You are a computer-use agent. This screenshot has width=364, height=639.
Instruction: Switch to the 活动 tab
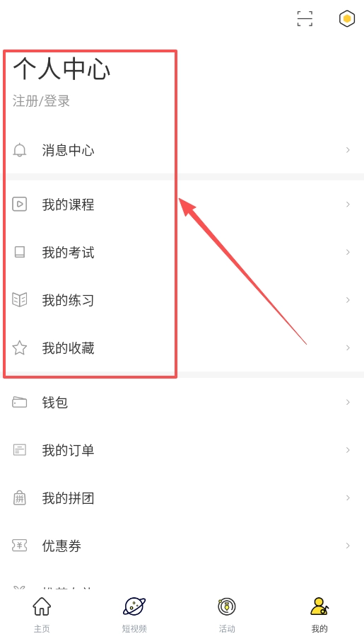point(227,615)
